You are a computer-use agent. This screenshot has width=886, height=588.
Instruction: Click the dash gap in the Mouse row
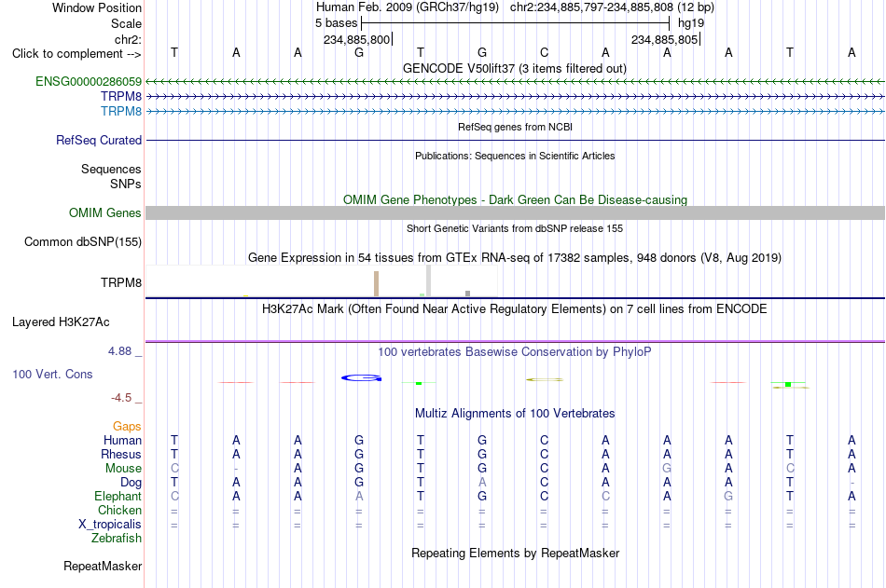tap(236, 469)
